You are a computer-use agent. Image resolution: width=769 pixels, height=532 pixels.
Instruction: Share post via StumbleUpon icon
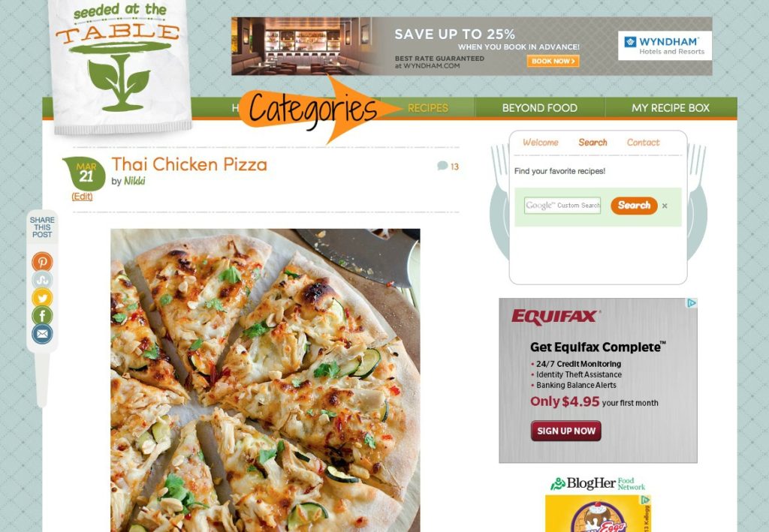(42, 280)
